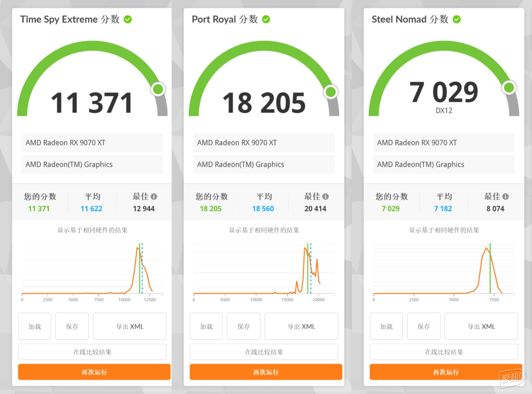
Task: Click the average score 18 560
Action: pyautogui.click(x=263, y=209)
